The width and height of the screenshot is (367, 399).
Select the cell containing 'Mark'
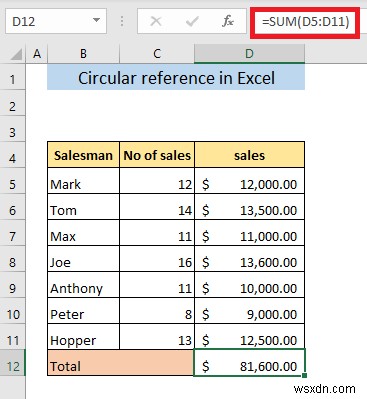click(x=83, y=181)
